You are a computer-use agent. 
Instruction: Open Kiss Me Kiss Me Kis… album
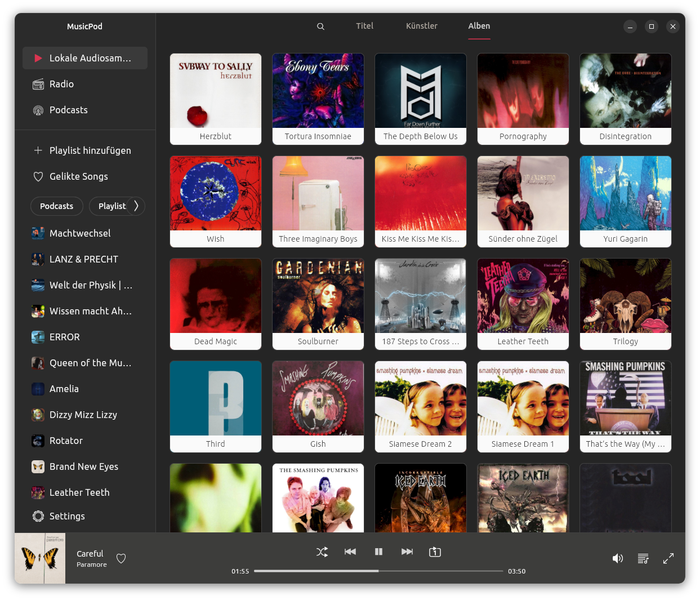(421, 202)
